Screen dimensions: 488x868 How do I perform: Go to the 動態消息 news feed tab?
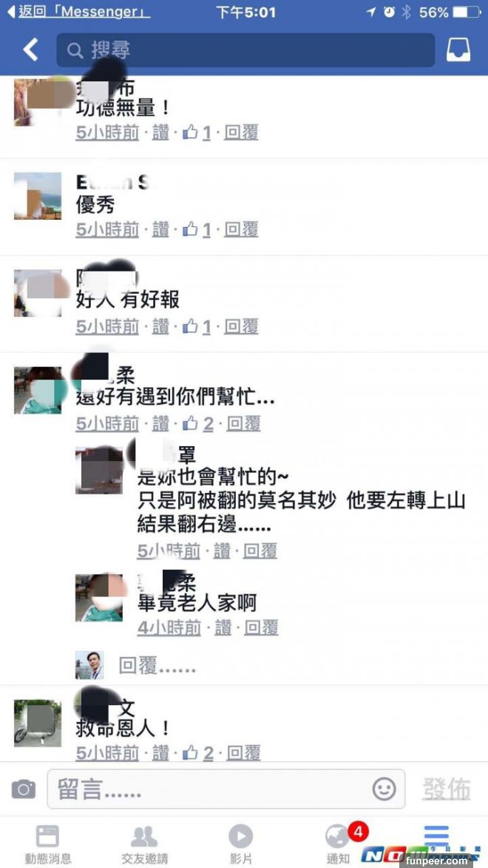(x=47, y=844)
